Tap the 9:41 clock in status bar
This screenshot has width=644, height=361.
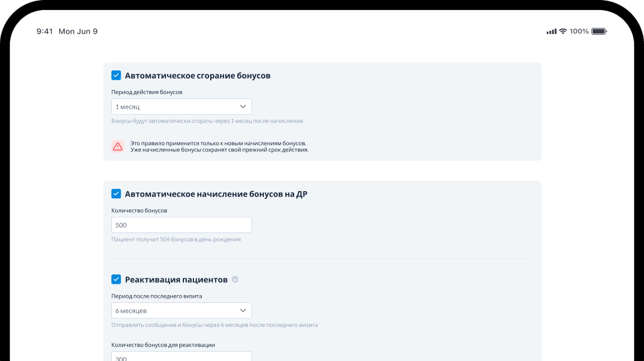coord(45,31)
